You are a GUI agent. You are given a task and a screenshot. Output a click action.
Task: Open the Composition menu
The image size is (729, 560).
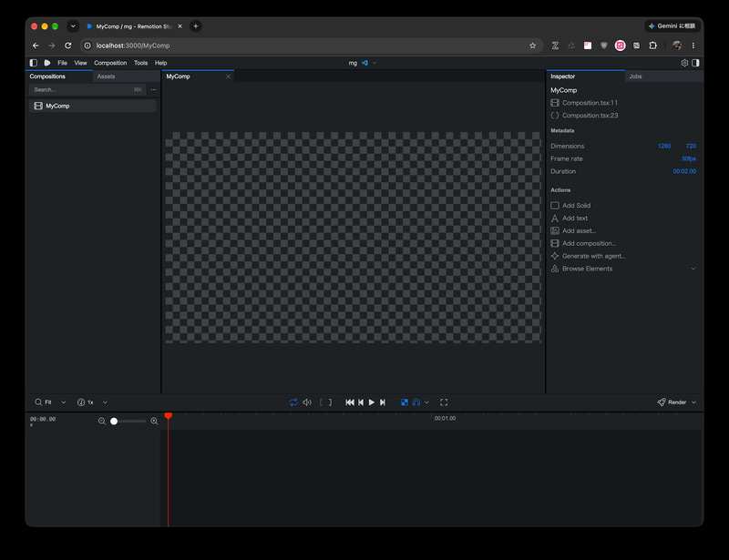110,63
